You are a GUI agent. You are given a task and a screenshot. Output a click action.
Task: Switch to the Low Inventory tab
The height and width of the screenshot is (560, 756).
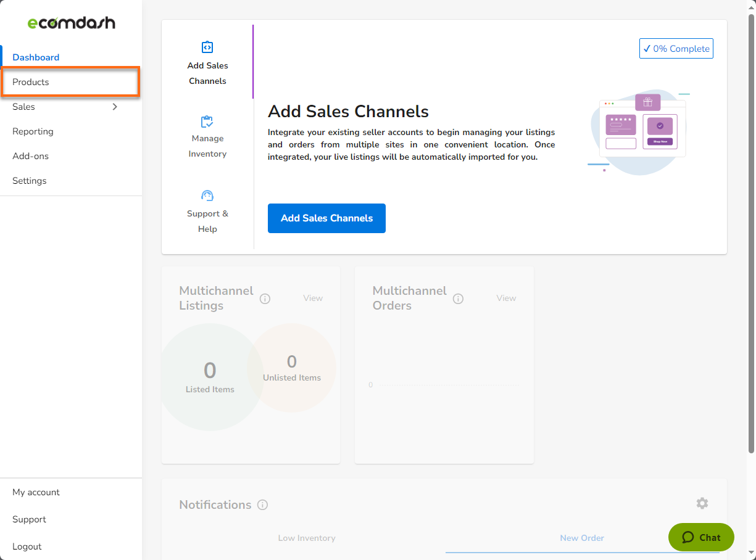point(307,538)
